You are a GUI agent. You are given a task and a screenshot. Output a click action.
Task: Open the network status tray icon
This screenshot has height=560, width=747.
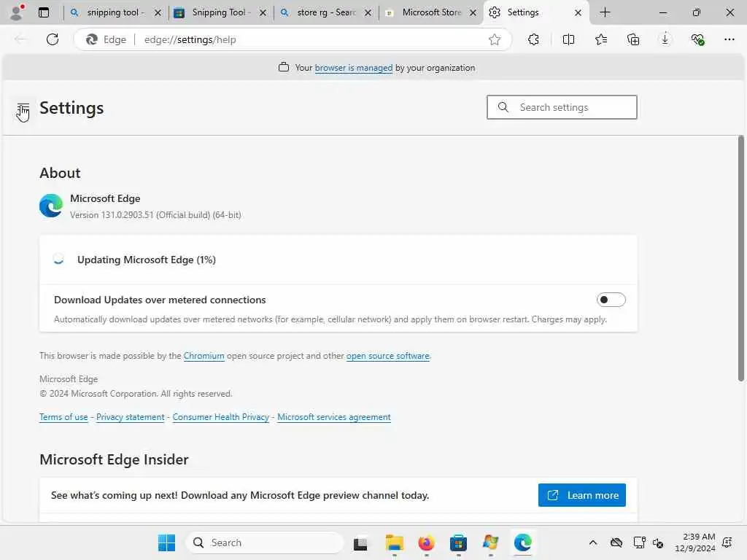pyautogui.click(x=639, y=542)
